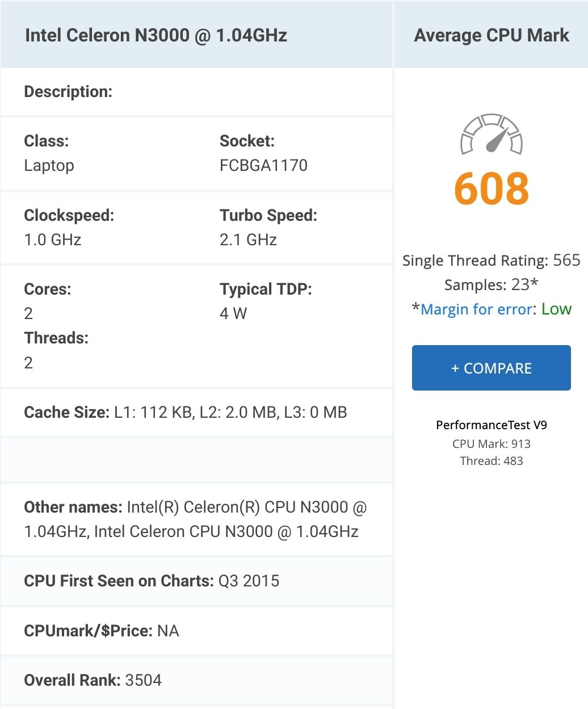Click the Samples: 23* text

tap(492, 284)
